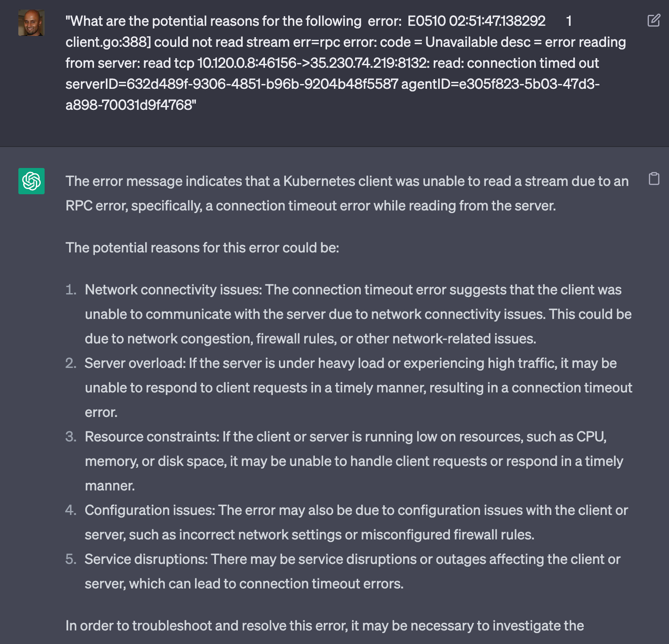Click the ChatGPT logo avatar

click(x=31, y=181)
